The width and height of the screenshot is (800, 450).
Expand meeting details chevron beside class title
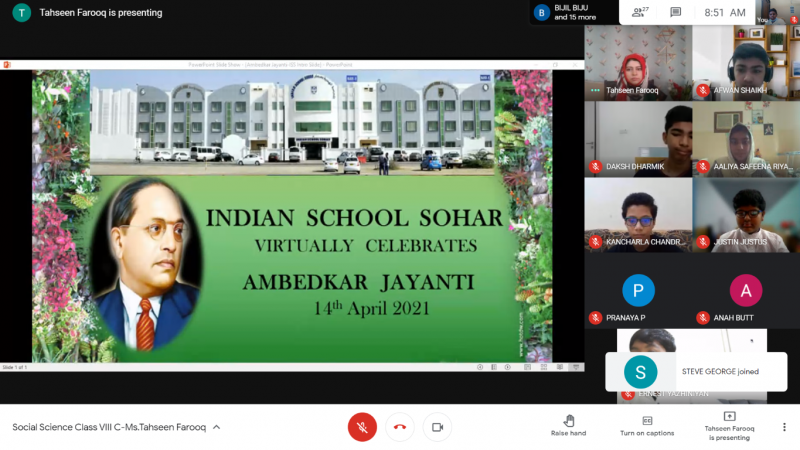pos(216,427)
